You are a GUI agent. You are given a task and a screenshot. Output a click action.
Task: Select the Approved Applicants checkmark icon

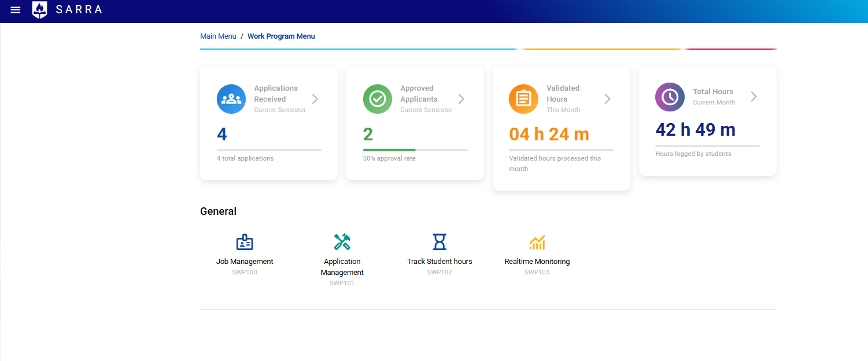click(x=378, y=99)
